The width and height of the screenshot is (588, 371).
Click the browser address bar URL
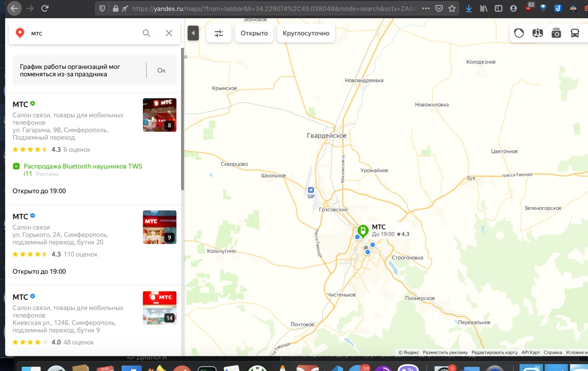point(274,8)
